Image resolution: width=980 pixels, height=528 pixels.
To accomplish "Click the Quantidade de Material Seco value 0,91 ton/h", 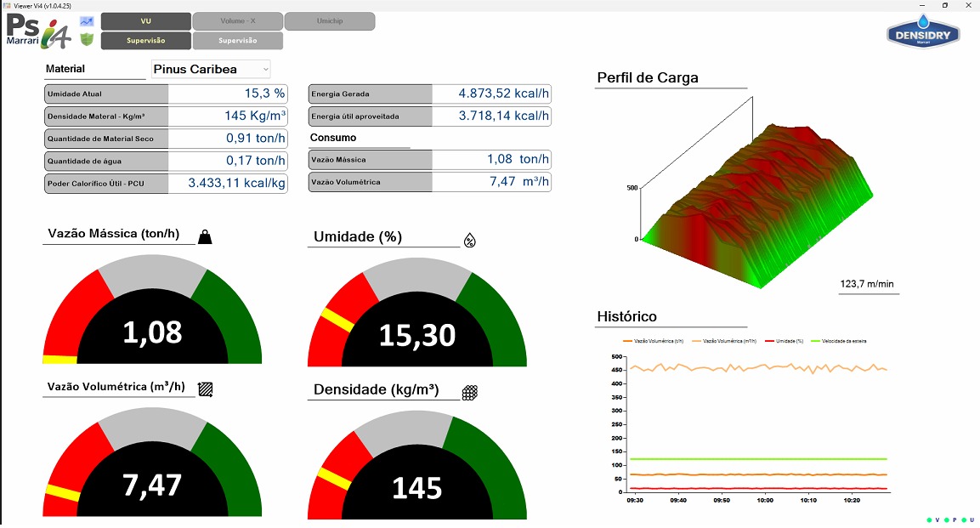I will tap(256, 139).
